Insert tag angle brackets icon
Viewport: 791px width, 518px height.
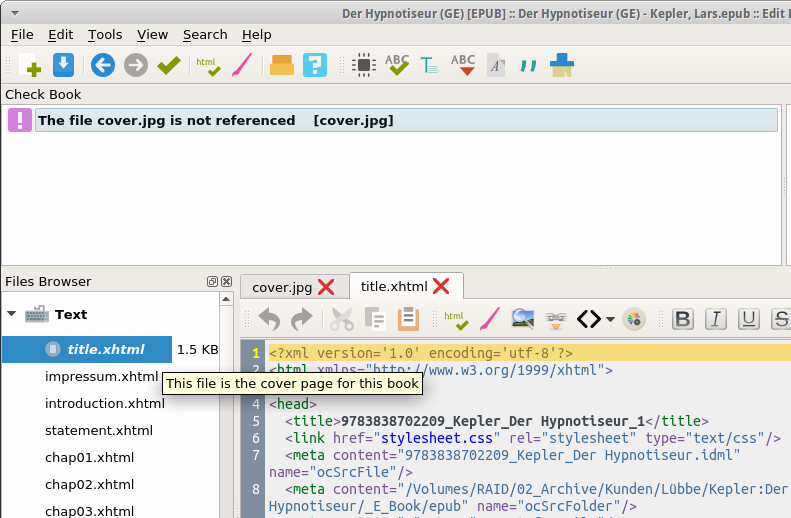589,319
